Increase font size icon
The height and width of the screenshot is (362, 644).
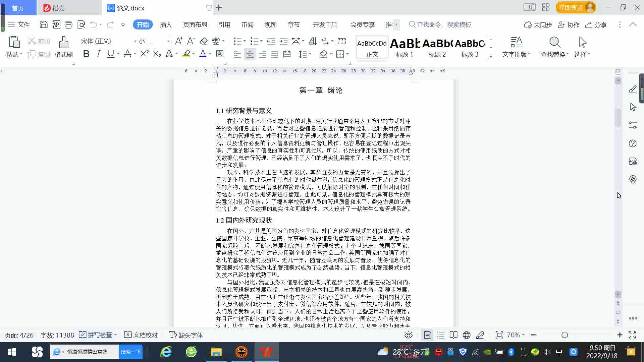point(179,41)
